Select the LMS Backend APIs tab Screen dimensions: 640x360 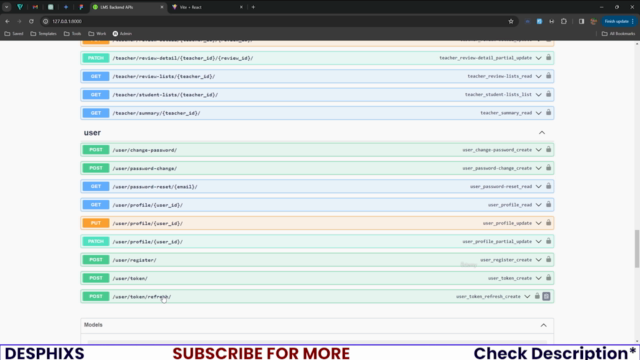tap(128, 7)
